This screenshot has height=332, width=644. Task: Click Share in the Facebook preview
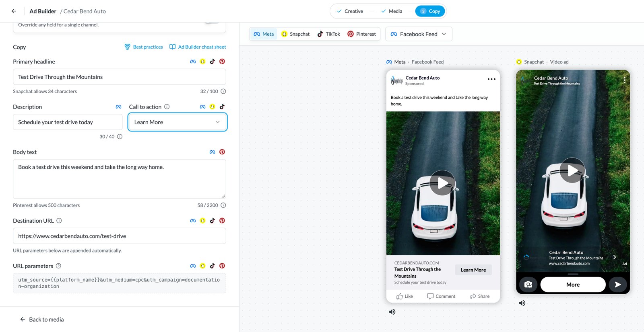(x=480, y=296)
